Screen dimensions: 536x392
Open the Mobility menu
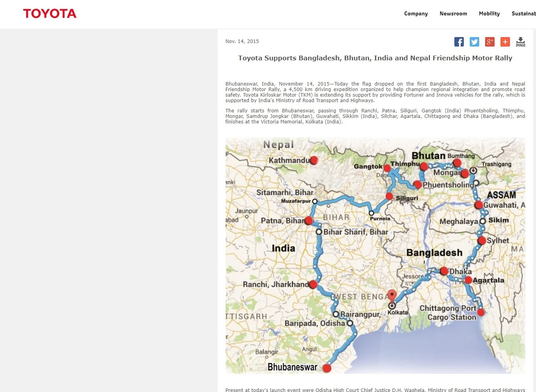click(489, 14)
